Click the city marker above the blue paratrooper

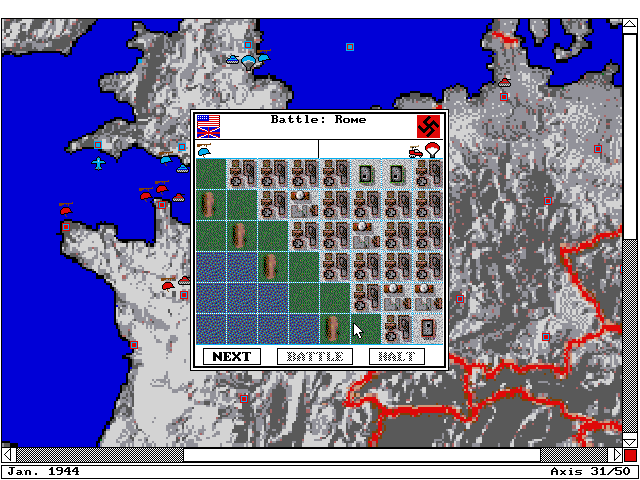tap(248, 45)
